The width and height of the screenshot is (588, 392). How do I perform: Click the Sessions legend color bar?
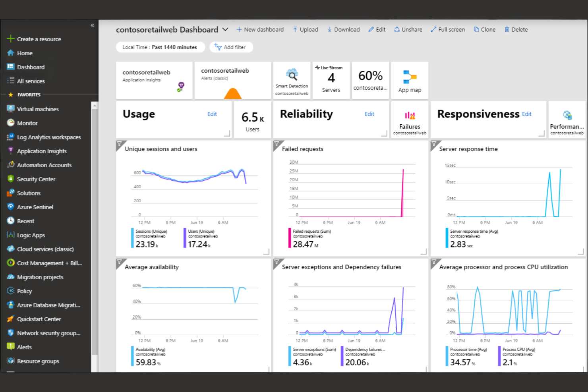[132, 238]
